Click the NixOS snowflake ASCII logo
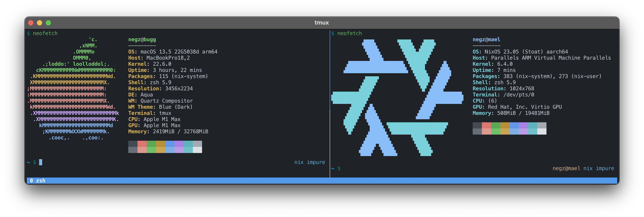Viewport: 644px width, 217px height. pyautogui.click(x=397, y=98)
